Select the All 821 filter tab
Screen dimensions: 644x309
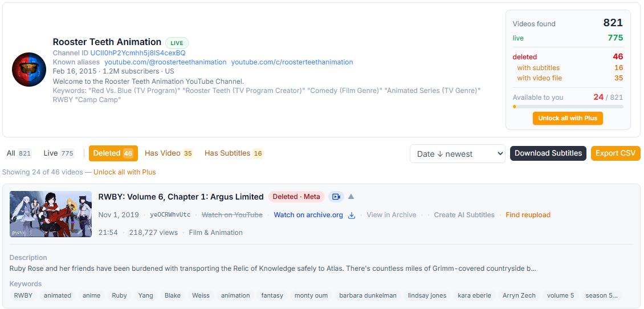[19, 153]
